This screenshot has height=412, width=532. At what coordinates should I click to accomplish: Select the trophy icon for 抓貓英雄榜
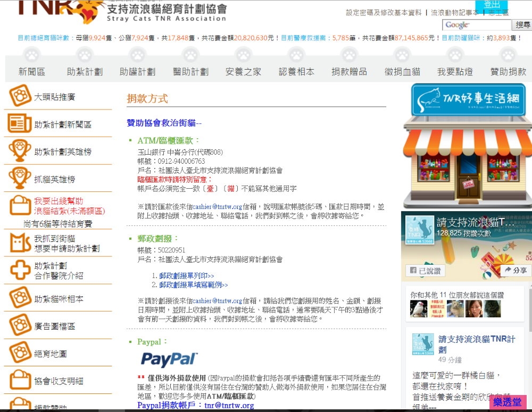(x=20, y=179)
